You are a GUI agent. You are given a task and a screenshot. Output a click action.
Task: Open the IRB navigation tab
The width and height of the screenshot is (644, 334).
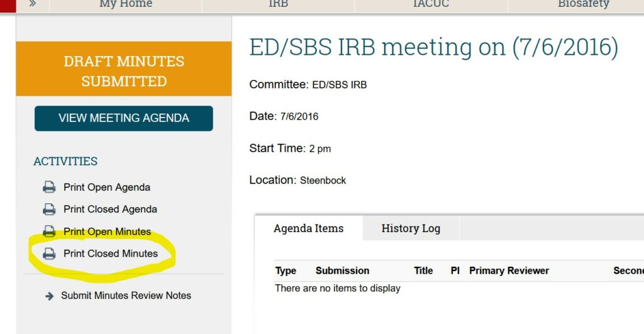[279, 4]
